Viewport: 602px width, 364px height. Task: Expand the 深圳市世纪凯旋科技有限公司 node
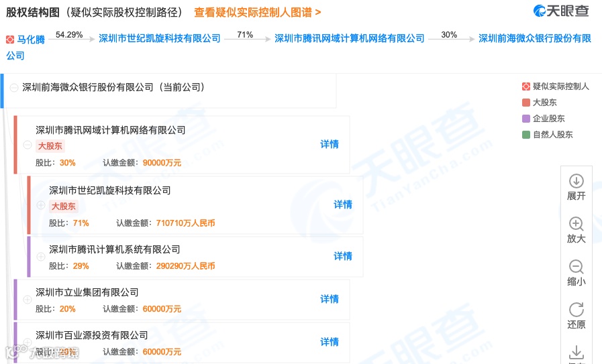tap(41, 205)
